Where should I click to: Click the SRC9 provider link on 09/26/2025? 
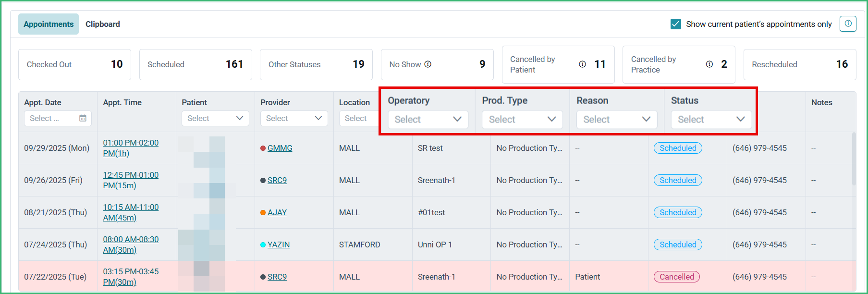tap(277, 180)
